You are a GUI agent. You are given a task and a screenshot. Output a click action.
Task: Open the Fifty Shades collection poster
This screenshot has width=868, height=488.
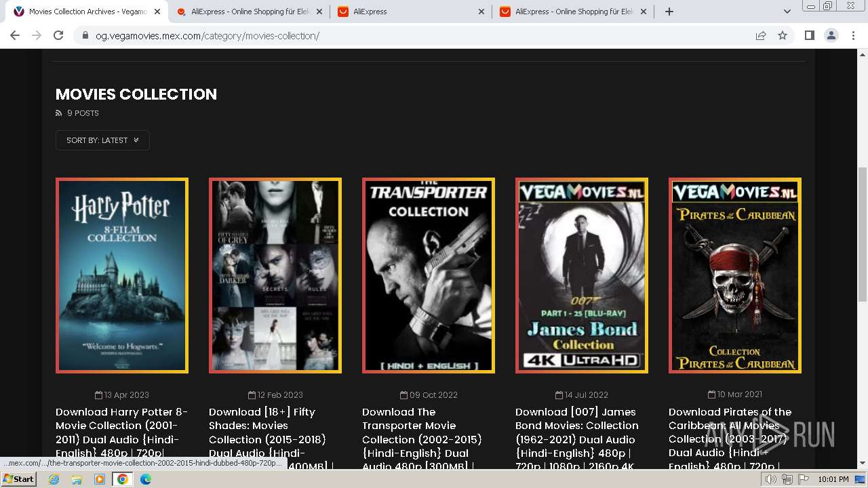(x=275, y=275)
